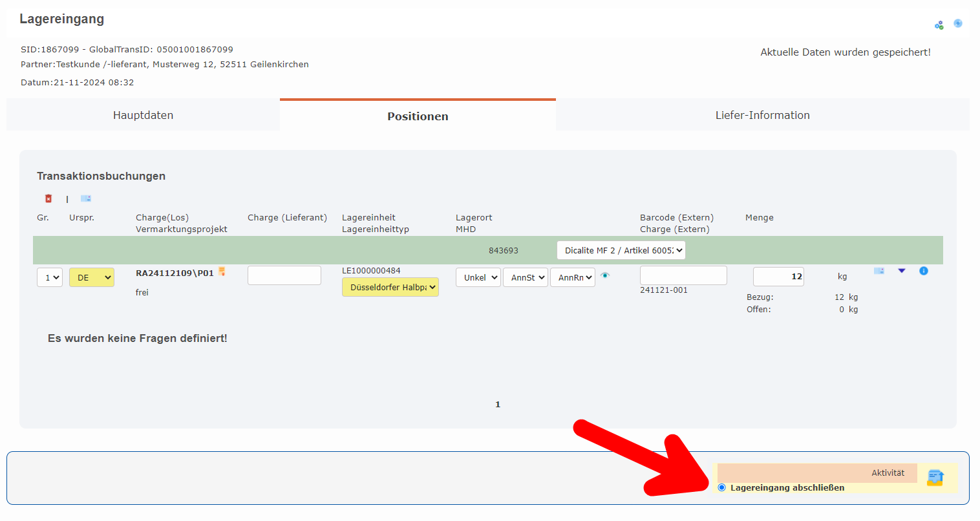The height and width of the screenshot is (521, 980).
Task: Select the Lagereingang abschließen radio button
Action: coord(722,487)
